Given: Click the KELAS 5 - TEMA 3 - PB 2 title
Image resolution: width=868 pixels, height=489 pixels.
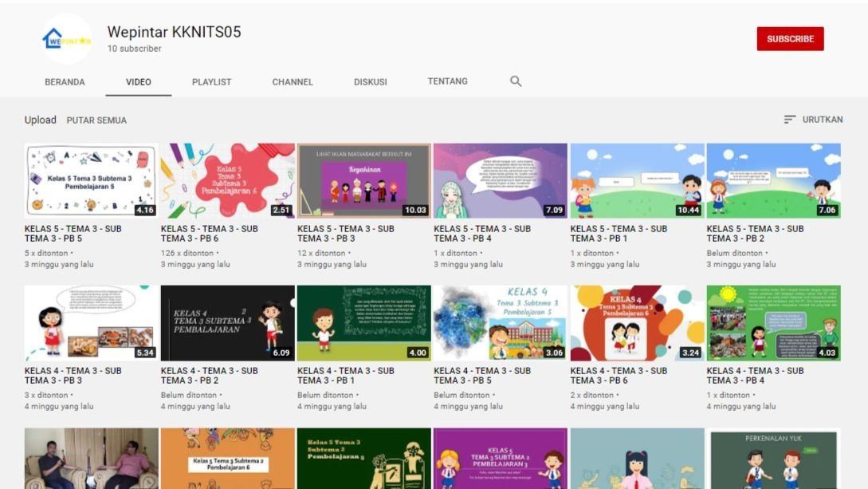Looking at the screenshot, I should point(755,233).
